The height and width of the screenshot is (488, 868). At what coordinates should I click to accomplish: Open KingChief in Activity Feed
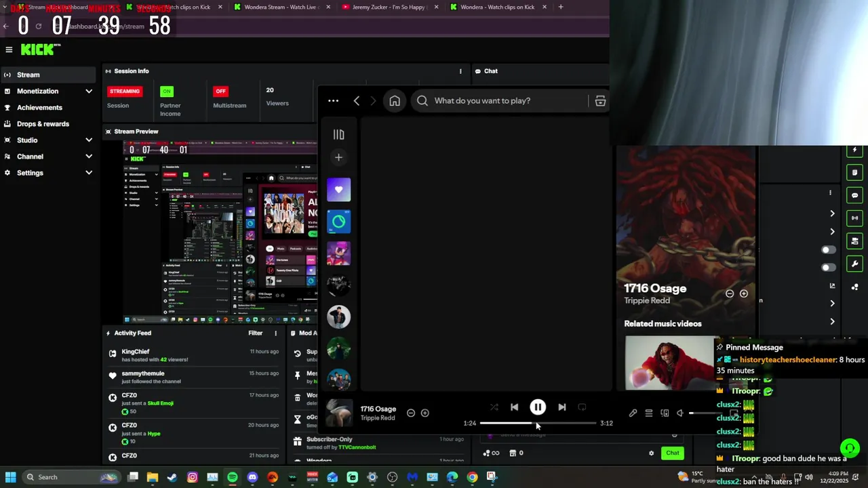tap(136, 352)
